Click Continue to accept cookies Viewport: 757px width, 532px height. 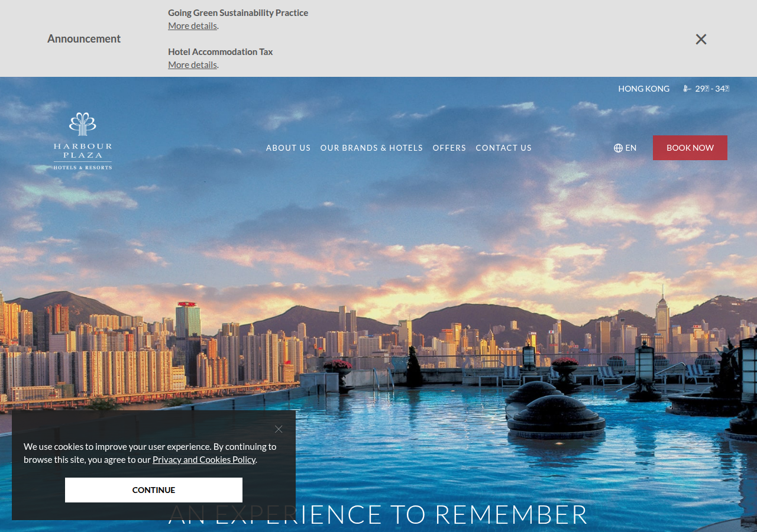[154, 490]
